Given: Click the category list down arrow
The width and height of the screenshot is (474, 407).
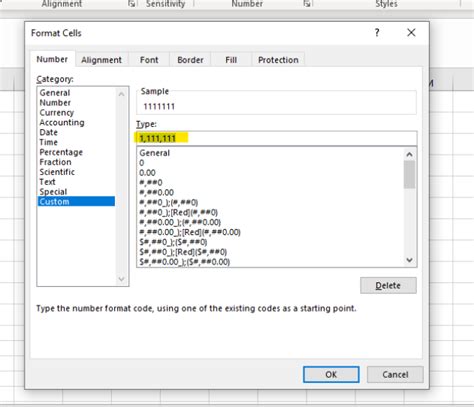Looking at the screenshot, I should 121,279.
